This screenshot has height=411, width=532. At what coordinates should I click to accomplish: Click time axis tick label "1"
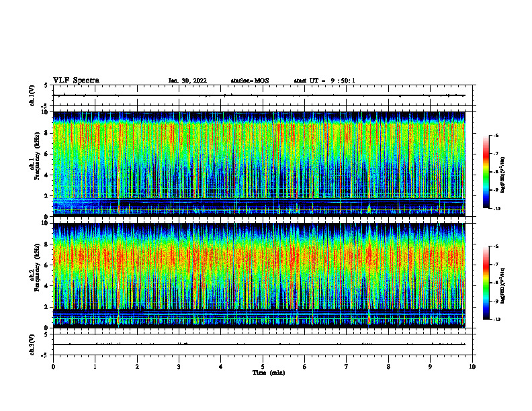[95, 367]
